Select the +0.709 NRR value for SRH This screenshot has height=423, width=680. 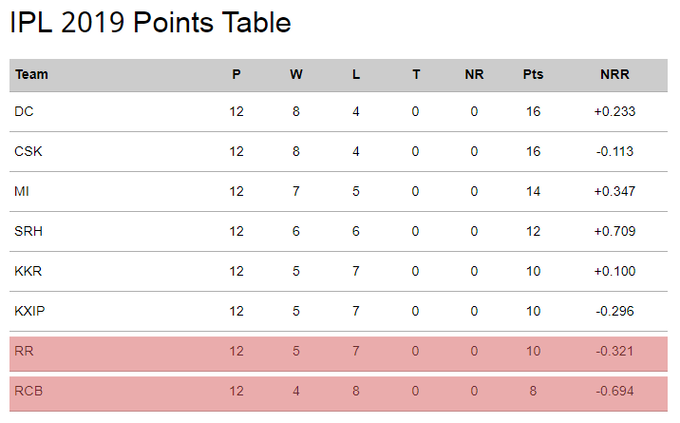coord(615,231)
